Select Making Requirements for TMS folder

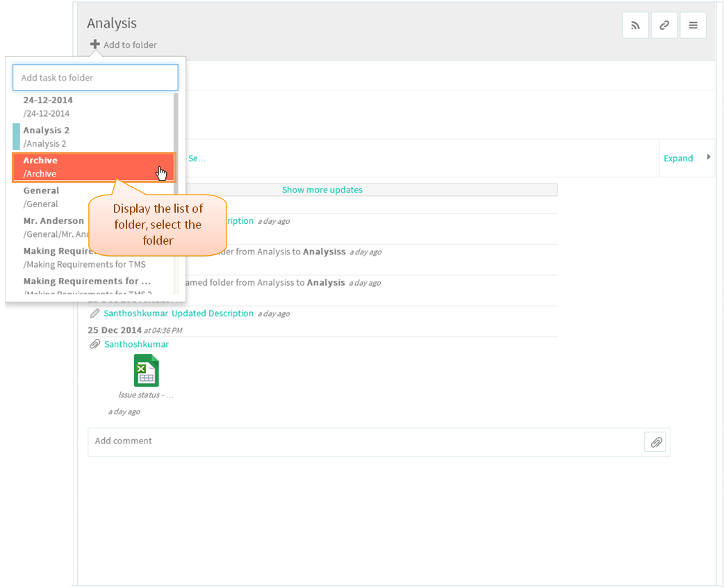(93, 258)
